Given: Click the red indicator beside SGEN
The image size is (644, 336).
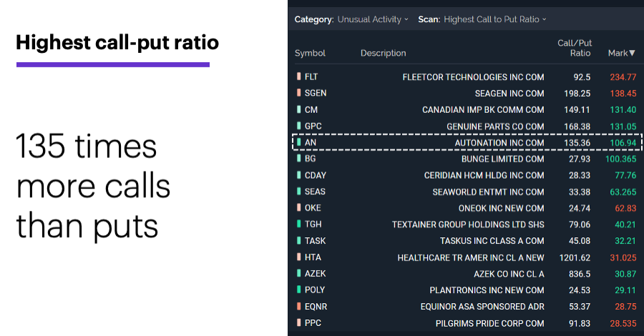Looking at the screenshot, I should [x=298, y=93].
